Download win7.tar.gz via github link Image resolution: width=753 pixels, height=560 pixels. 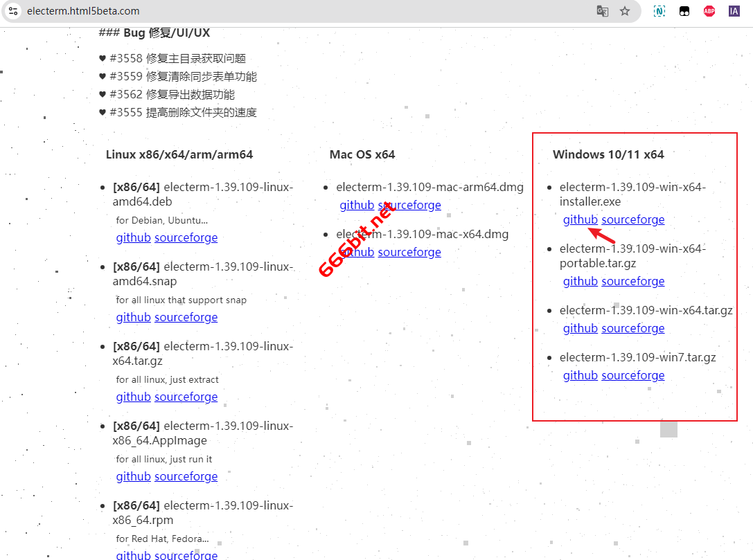tap(580, 375)
